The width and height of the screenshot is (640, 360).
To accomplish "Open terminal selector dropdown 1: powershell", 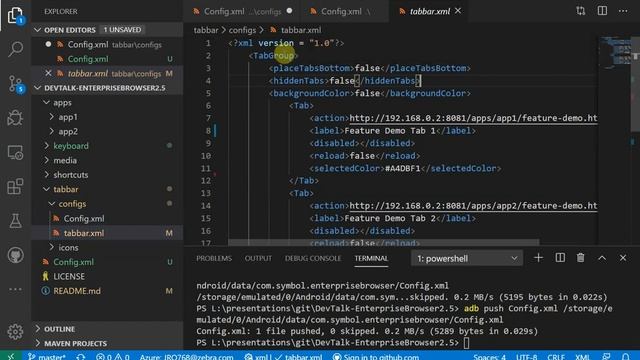I will click(467, 258).
